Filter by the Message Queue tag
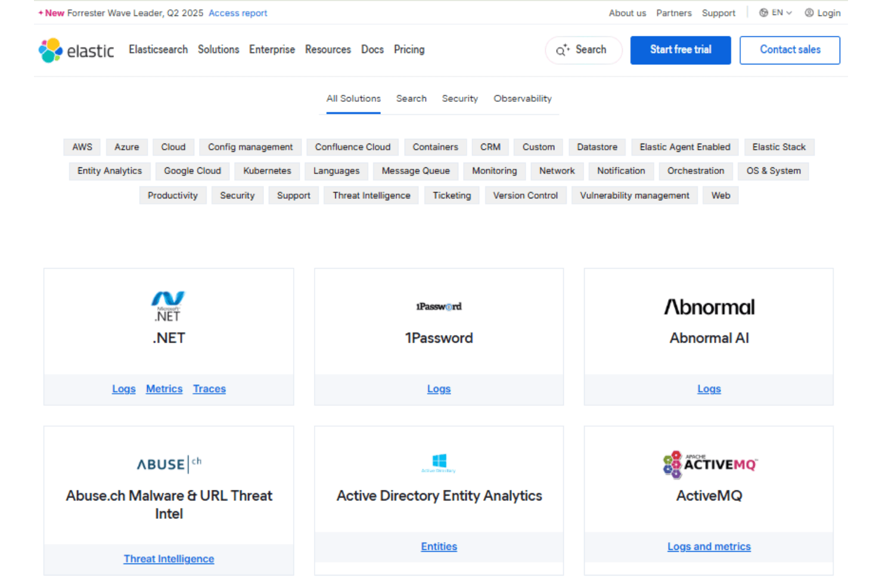This screenshot has height=588, width=882. coord(415,171)
